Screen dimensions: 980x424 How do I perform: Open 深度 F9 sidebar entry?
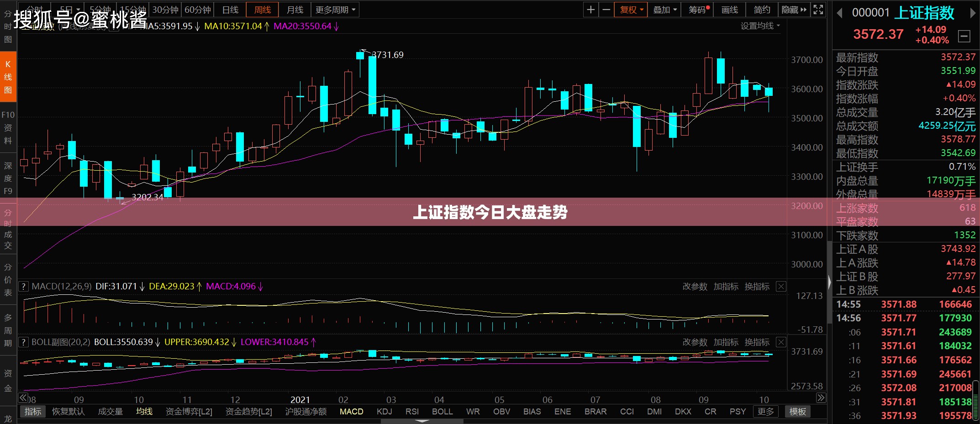[x=8, y=178]
